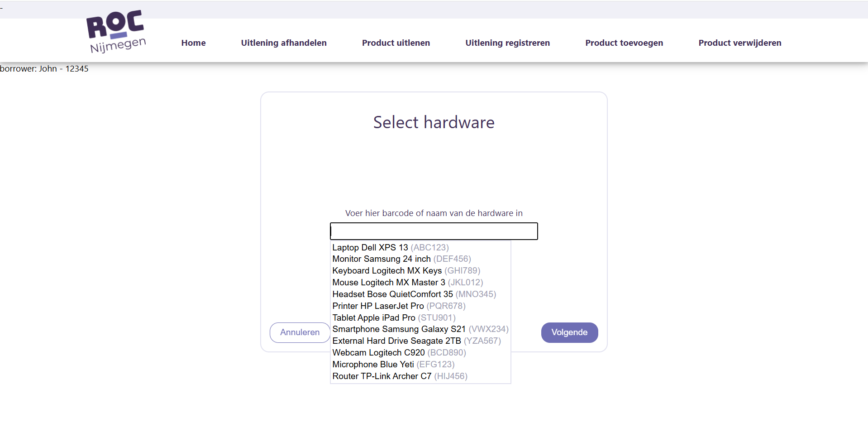Pick Tablet Apple iPad Pro suggestion
The image size is (868, 428).
420,318
